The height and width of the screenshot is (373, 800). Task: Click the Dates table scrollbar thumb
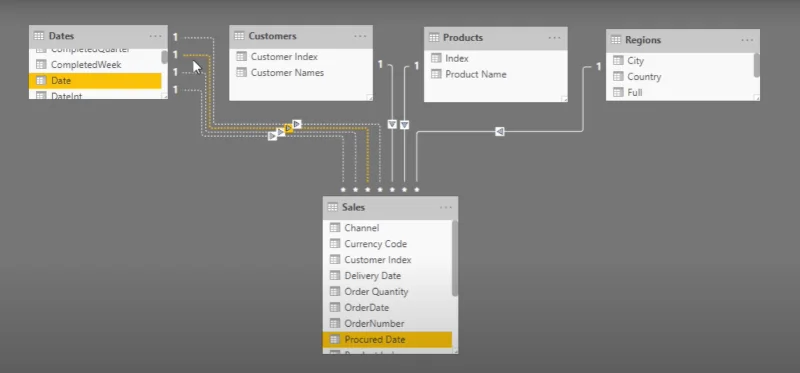click(x=164, y=57)
